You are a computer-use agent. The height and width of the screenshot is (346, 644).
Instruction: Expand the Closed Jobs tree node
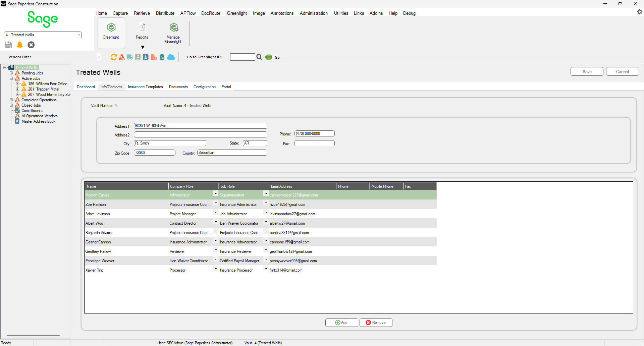pos(11,105)
